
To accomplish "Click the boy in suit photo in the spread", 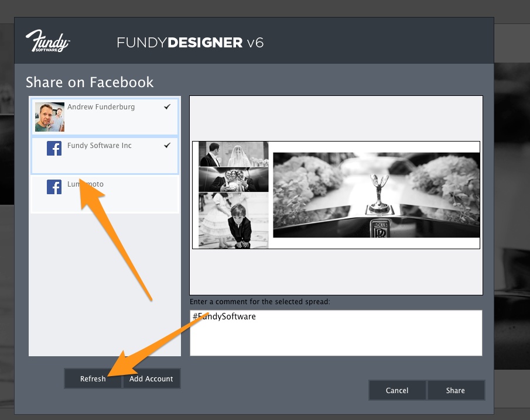I will [x=234, y=220].
